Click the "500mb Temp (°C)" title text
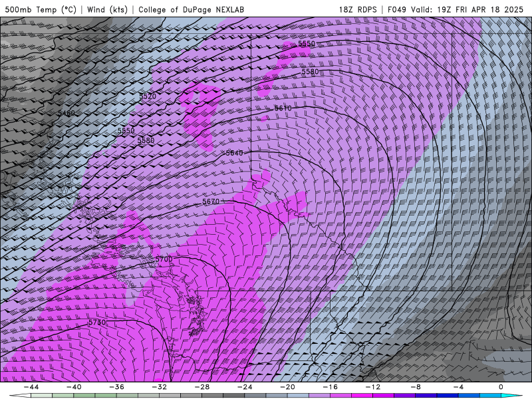 (41, 9)
